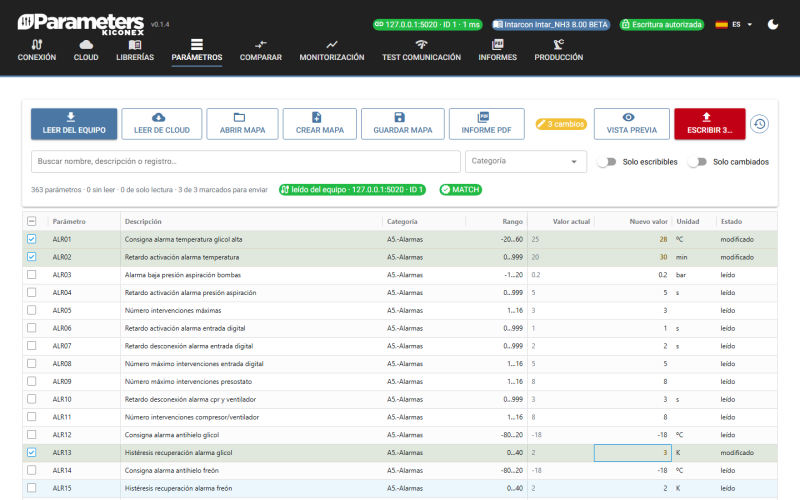The width and height of the screenshot is (800, 500).
Task: Edit the ALR01 new value 28
Action: coord(633,239)
